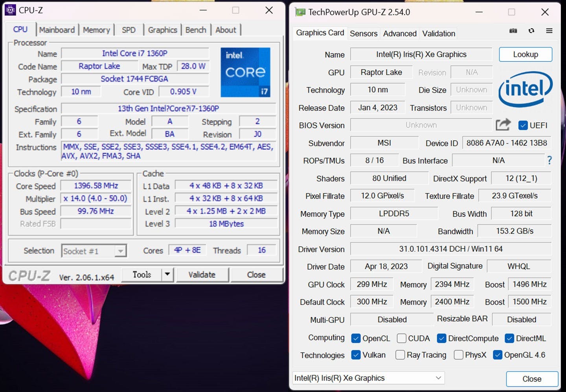Click the Intel logo in GPU-Z
The height and width of the screenshot is (392, 566).
coord(526,89)
